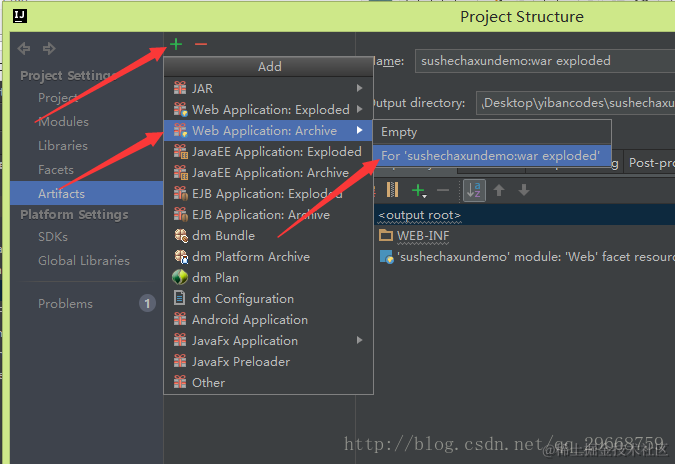The height and width of the screenshot is (464, 675).
Task: Click the EJB Application: Exploded icon
Action: pos(181,193)
